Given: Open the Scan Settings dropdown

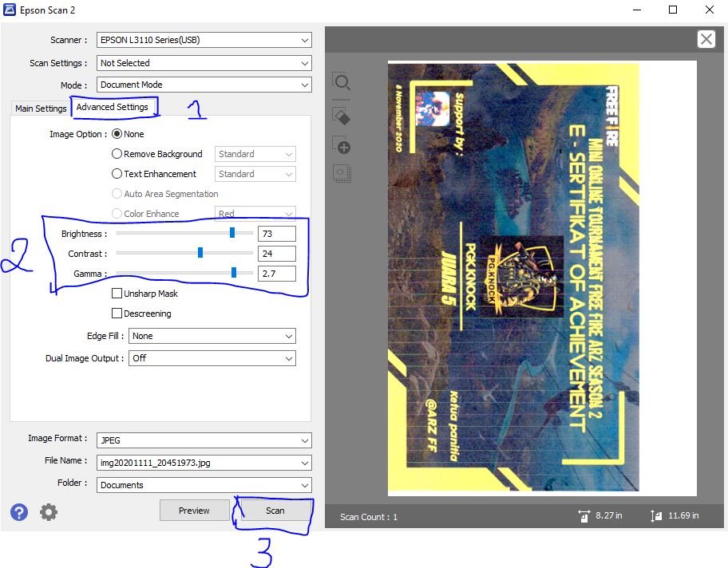Looking at the screenshot, I should point(204,63).
